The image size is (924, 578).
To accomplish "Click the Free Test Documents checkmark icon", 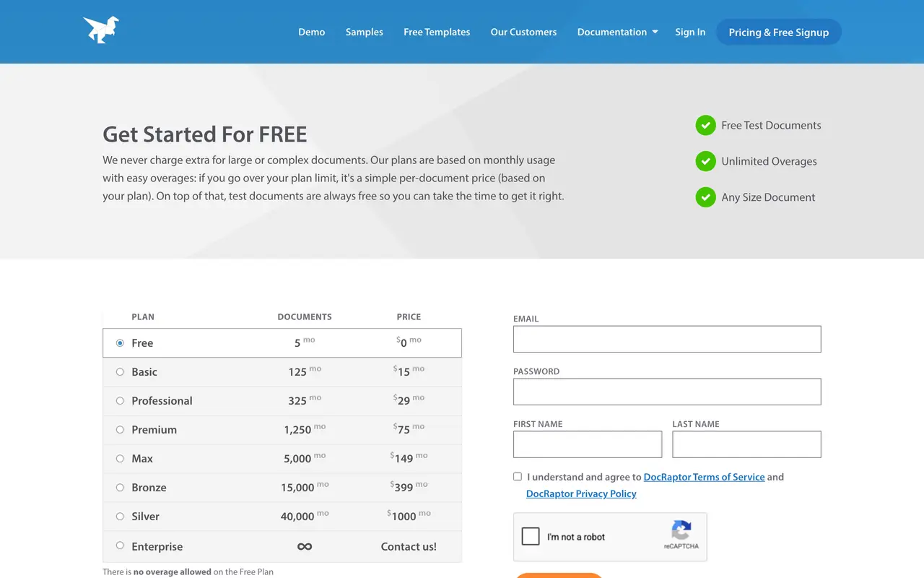I will coord(705,125).
